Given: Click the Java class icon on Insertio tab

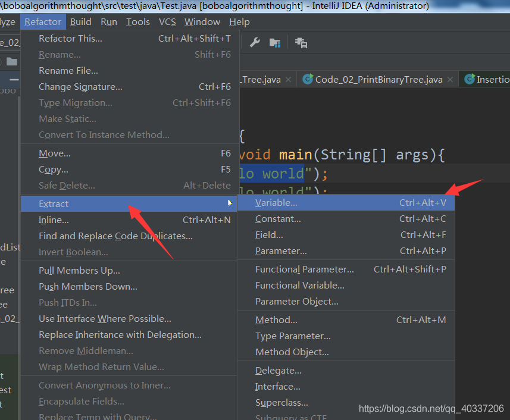Looking at the screenshot, I should (470, 79).
